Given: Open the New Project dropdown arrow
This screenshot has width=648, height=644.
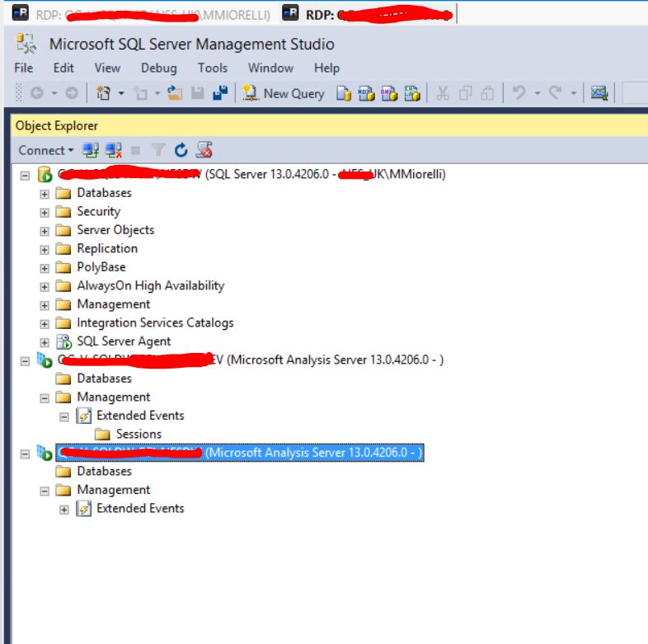Looking at the screenshot, I should [121, 93].
